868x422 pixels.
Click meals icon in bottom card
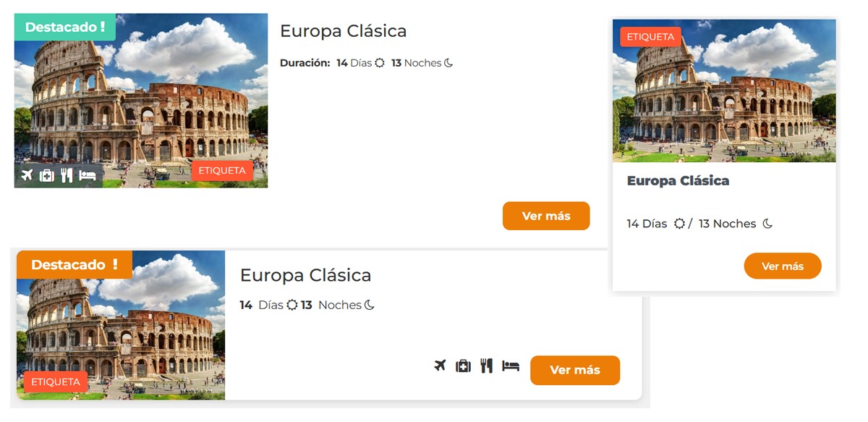pos(486,366)
